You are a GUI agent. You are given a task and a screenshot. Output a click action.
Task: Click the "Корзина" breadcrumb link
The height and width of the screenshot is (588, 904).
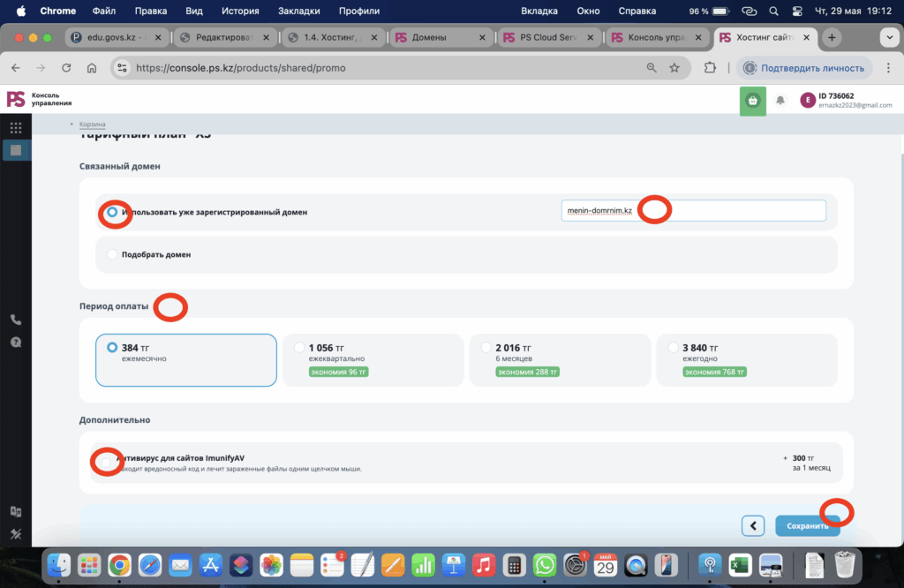(92, 124)
